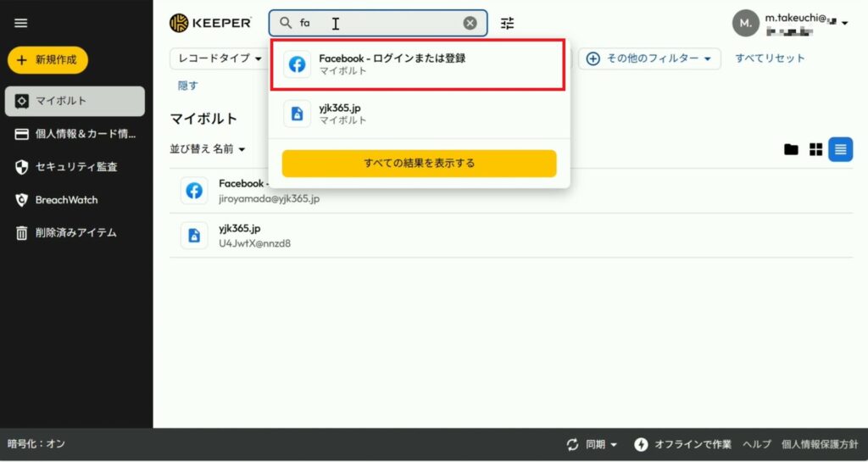Click the 隠す link

pos(187,86)
